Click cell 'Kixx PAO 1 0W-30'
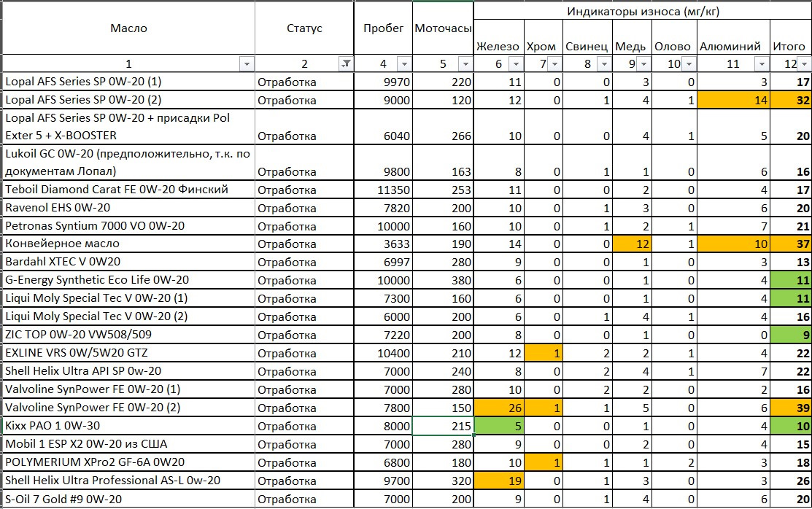The width and height of the screenshot is (812, 509). click(128, 426)
